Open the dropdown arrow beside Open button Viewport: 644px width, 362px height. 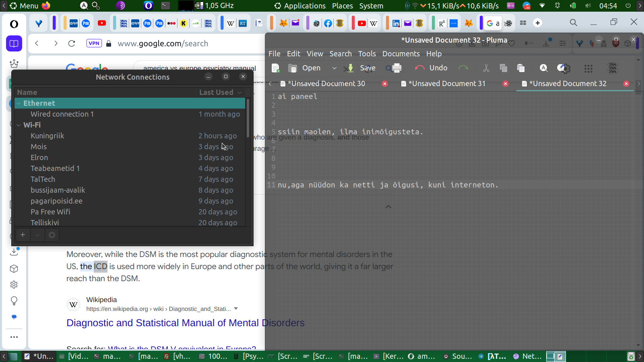tap(334, 68)
